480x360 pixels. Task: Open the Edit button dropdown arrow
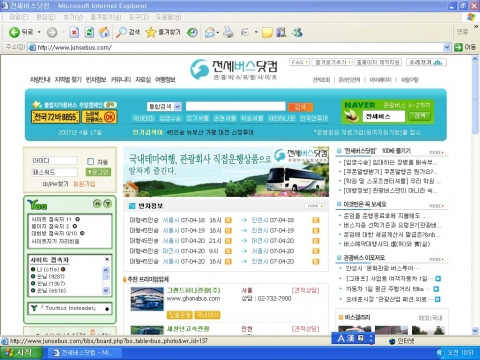256,32
